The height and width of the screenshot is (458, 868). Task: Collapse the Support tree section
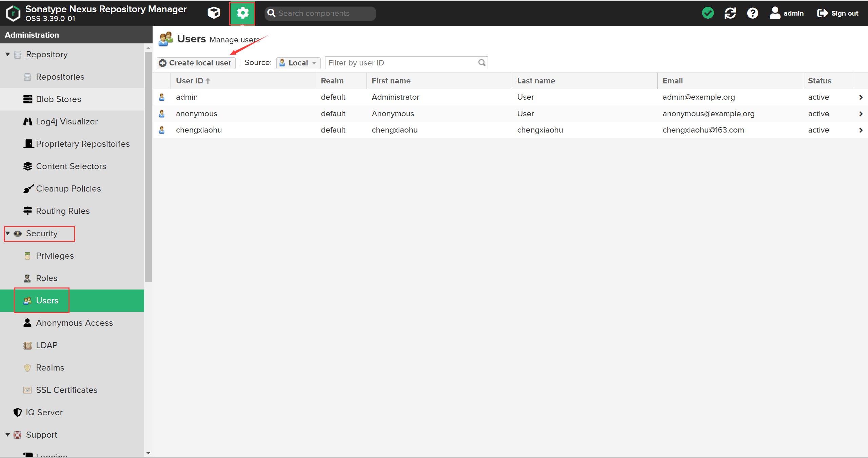[x=7, y=435]
